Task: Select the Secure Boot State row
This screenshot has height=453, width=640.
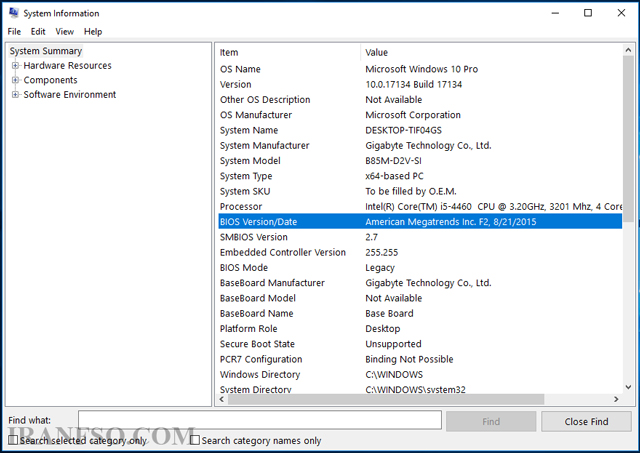Action: [x=420, y=344]
